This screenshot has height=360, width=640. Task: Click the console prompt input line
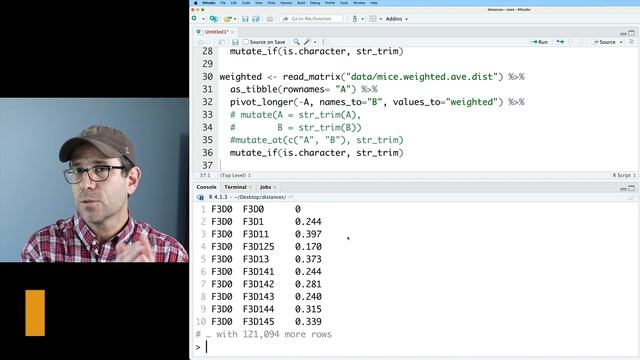tap(416, 347)
